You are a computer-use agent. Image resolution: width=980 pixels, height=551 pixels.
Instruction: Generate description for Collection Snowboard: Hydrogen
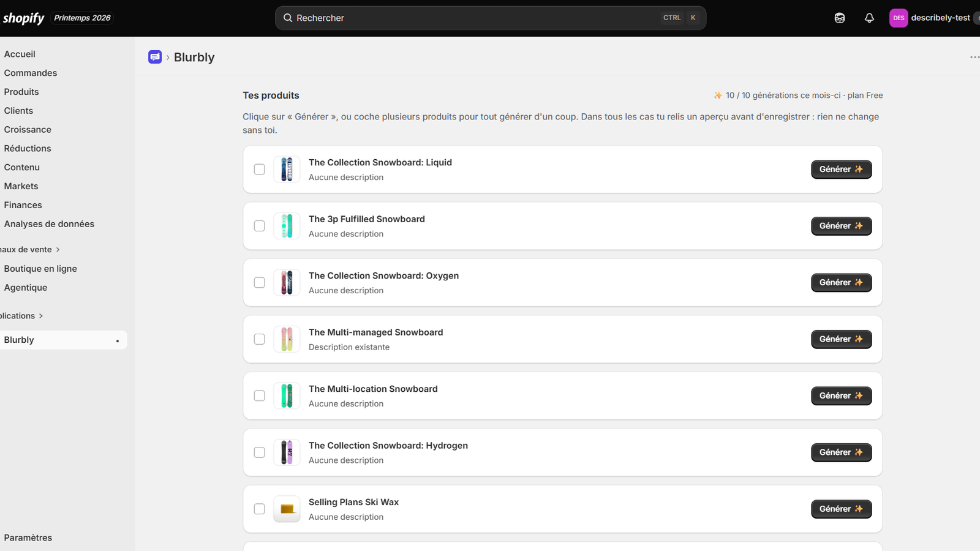pos(842,452)
